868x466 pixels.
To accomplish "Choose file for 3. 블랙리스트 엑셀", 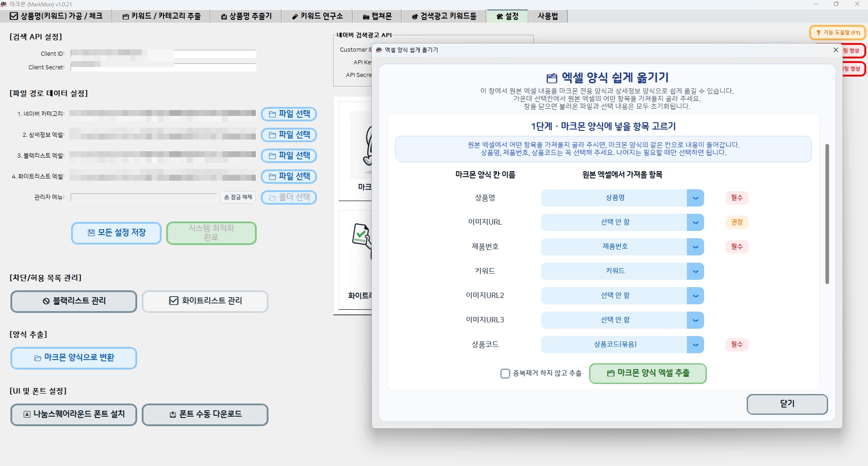I will pyautogui.click(x=289, y=156).
